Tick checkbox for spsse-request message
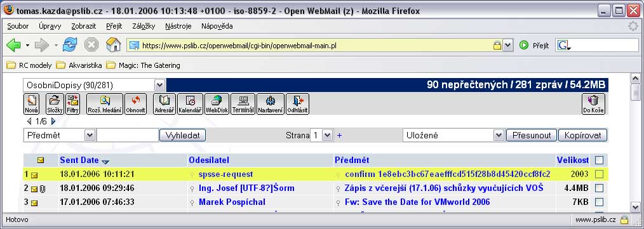The height and width of the screenshot is (229, 644). [x=600, y=174]
